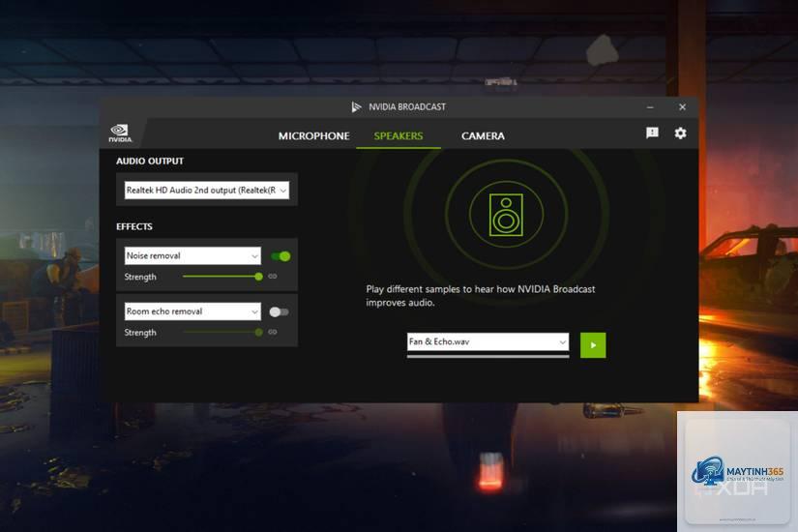Close the NVIDIA Broadcast window
The image size is (798, 532).
(x=682, y=107)
